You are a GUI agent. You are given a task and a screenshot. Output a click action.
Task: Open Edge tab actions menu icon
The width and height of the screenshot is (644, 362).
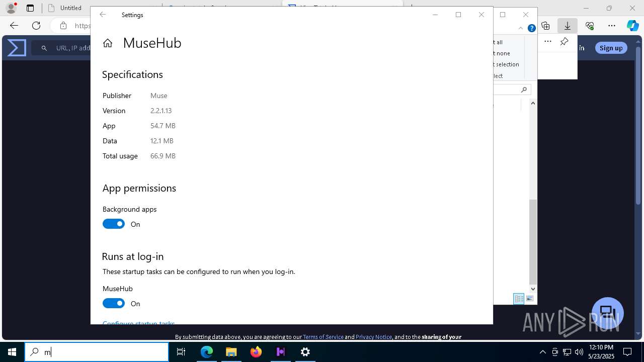(30, 8)
